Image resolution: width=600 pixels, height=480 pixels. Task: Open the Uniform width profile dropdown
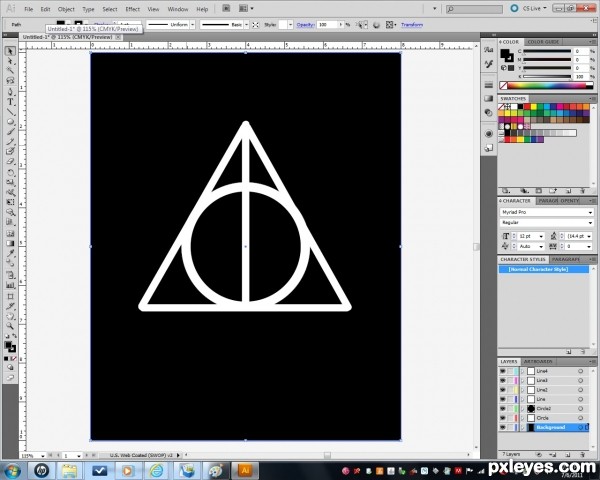pyautogui.click(x=192, y=24)
